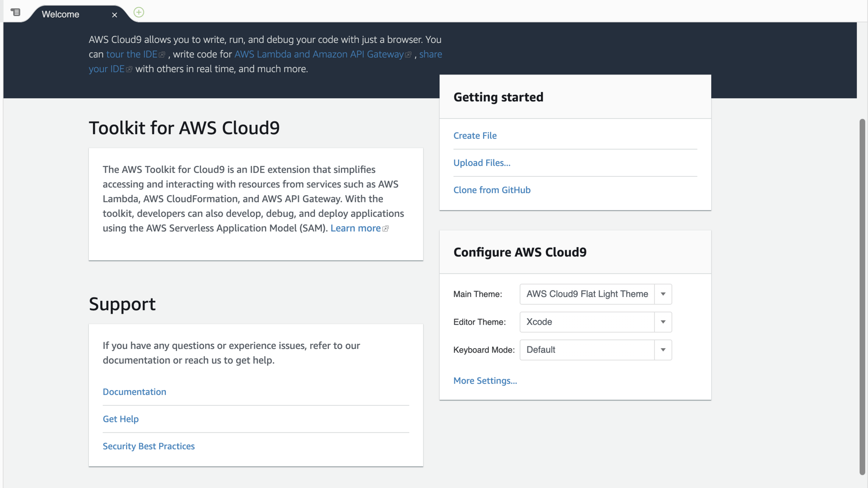Open the Keyboard Mode dropdown arrow
Screen dimensions: 868x488
pos(663,350)
